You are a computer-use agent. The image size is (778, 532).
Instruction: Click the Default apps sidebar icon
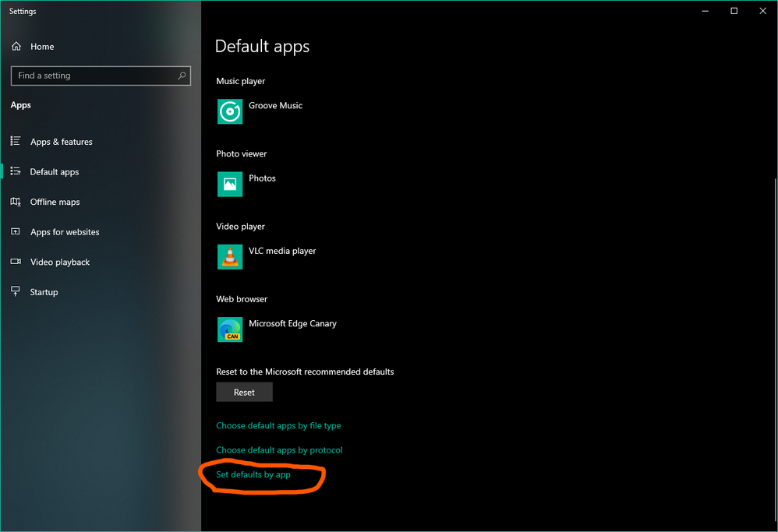(x=16, y=171)
